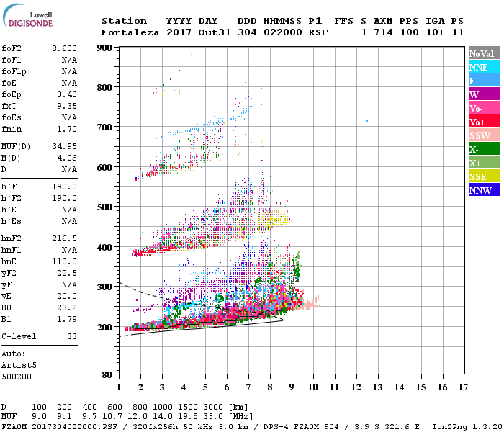Click the C-level value 33
The width and height of the screenshot is (504, 432).
pos(72,336)
